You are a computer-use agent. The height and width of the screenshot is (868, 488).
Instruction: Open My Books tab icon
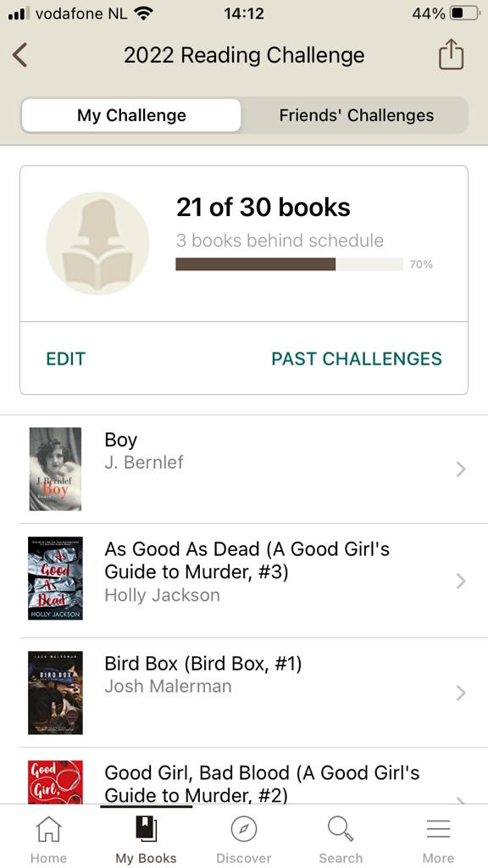tap(146, 829)
